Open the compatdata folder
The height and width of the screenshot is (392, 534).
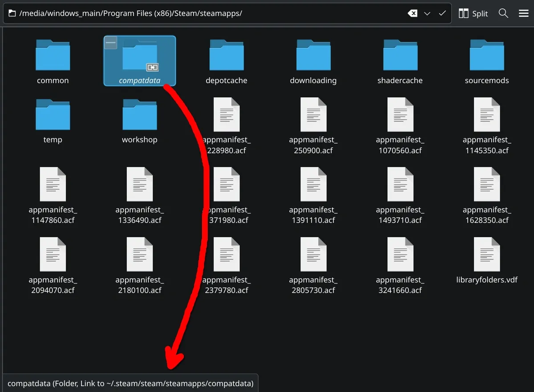click(139, 58)
